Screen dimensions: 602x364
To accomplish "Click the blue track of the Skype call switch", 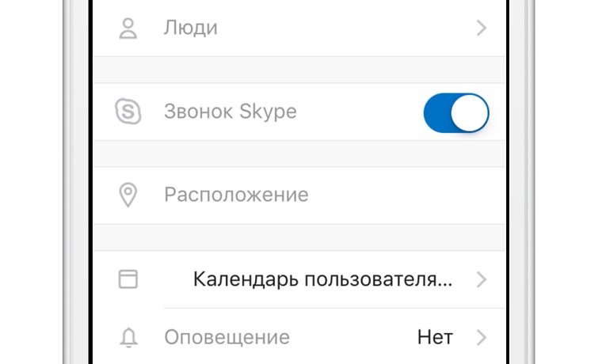I will [x=438, y=112].
